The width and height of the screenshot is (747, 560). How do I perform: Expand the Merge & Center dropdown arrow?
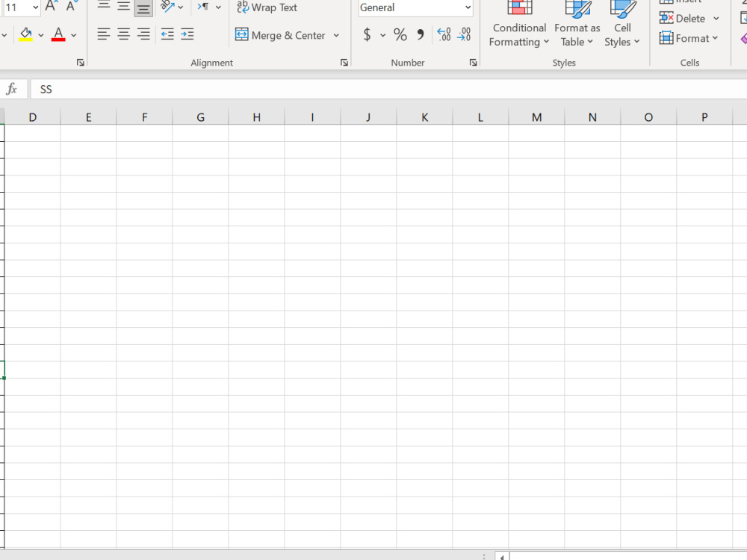tap(336, 35)
